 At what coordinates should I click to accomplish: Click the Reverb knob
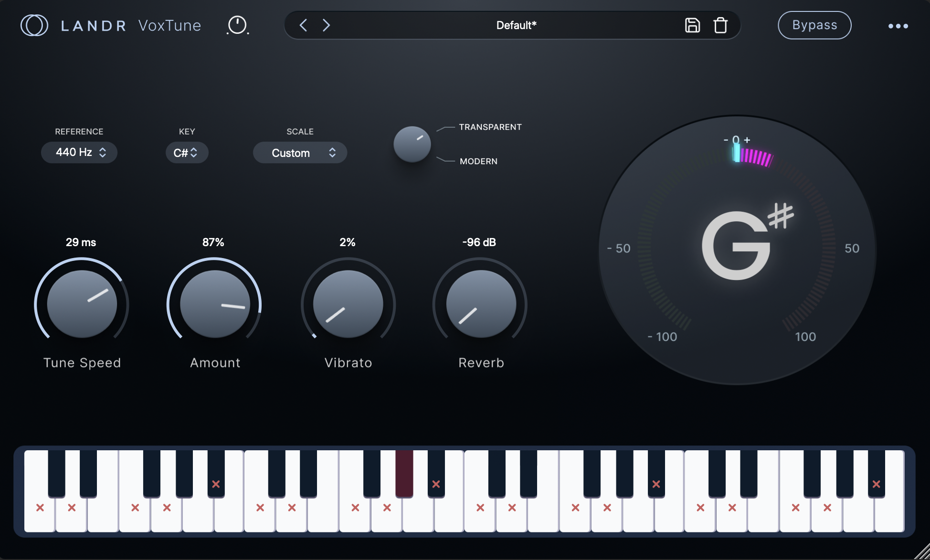pyautogui.click(x=481, y=304)
